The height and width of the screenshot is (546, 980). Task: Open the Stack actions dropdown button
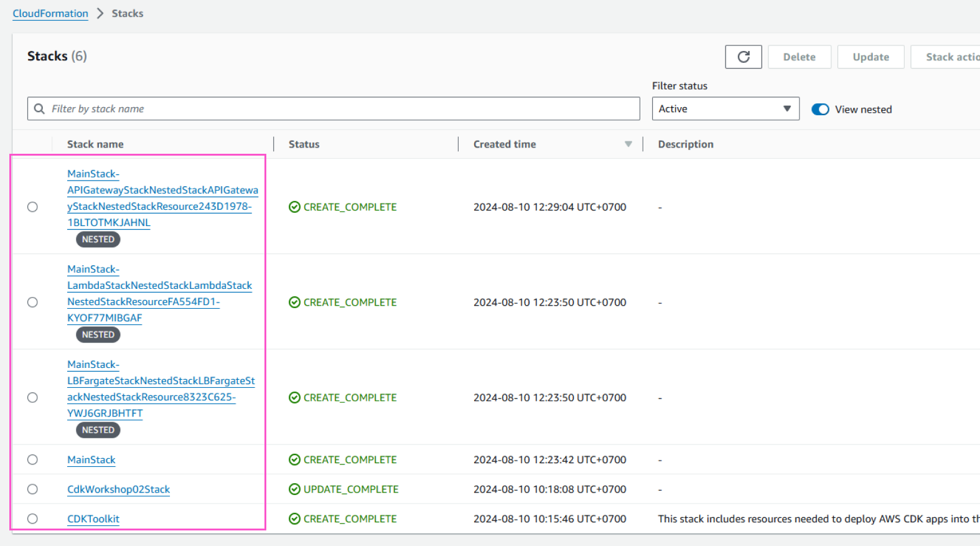tap(946, 57)
